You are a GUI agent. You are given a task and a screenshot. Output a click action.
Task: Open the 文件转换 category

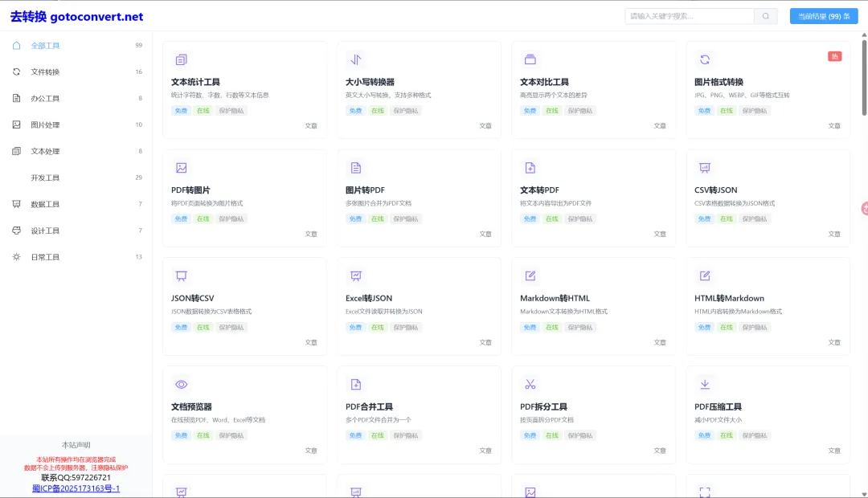(x=76, y=72)
